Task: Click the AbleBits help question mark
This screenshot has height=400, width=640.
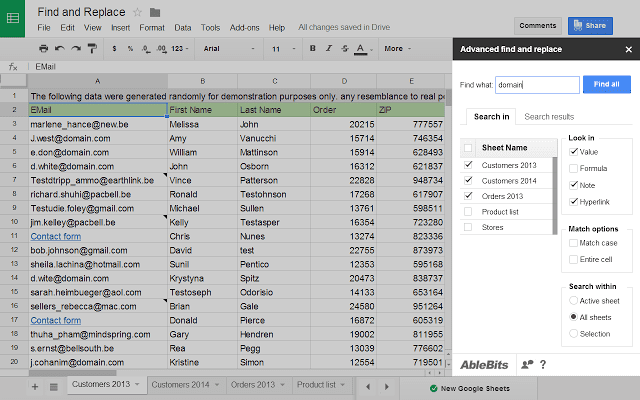Action: tap(543, 365)
